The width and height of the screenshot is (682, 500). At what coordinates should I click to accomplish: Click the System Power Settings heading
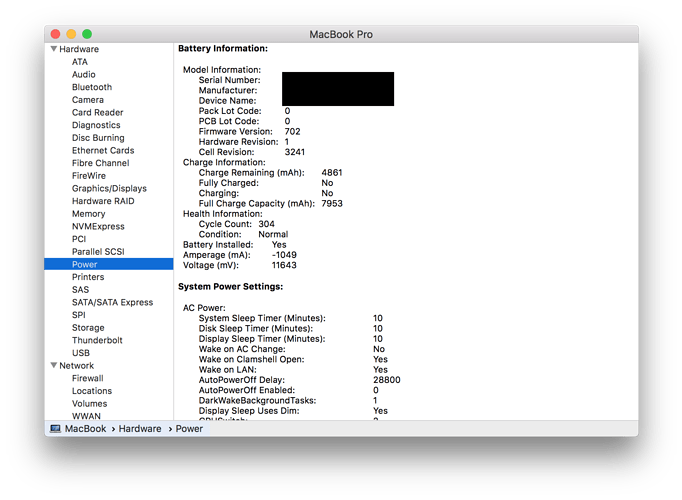(x=231, y=287)
